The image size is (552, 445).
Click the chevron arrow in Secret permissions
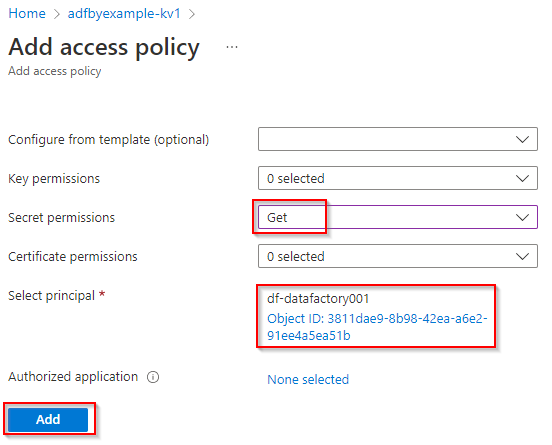(522, 217)
